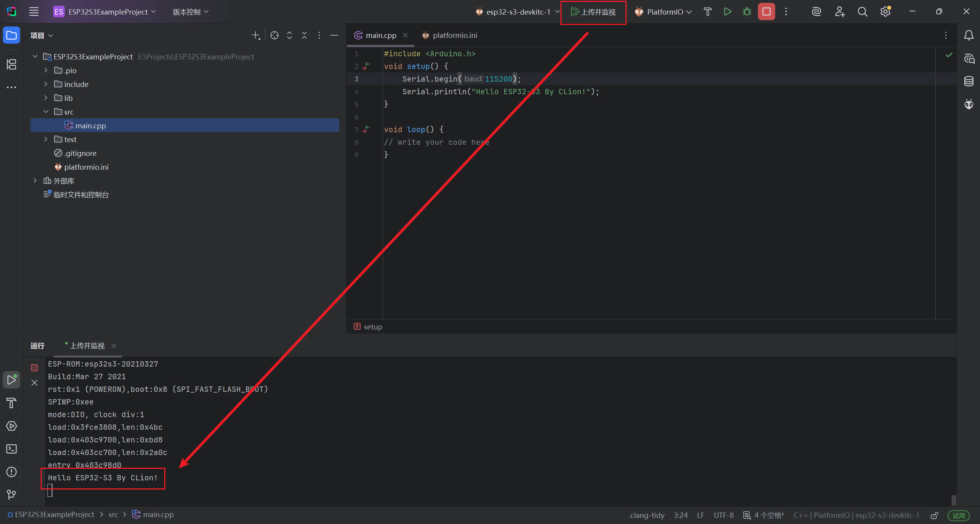Image resolution: width=980 pixels, height=524 pixels.
Task: Open the Terminal tool window
Action: pos(11,449)
